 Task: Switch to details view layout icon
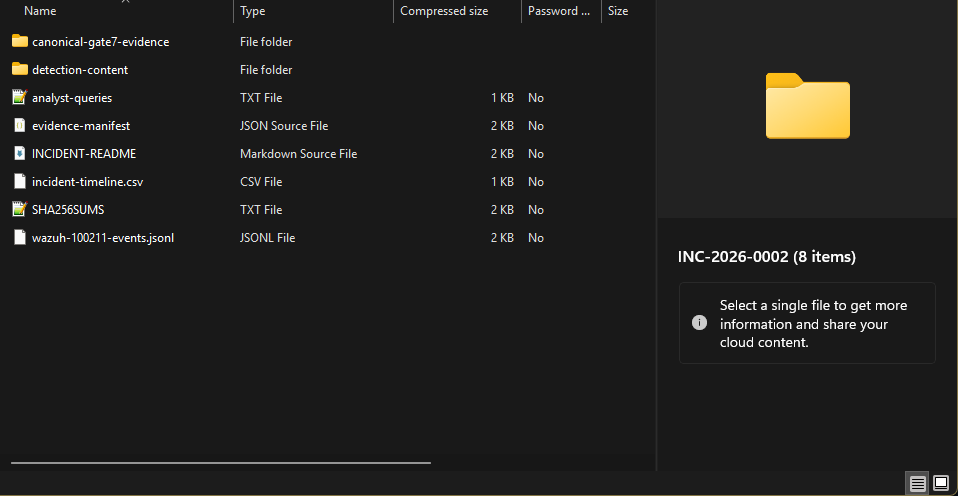pyautogui.click(x=917, y=484)
